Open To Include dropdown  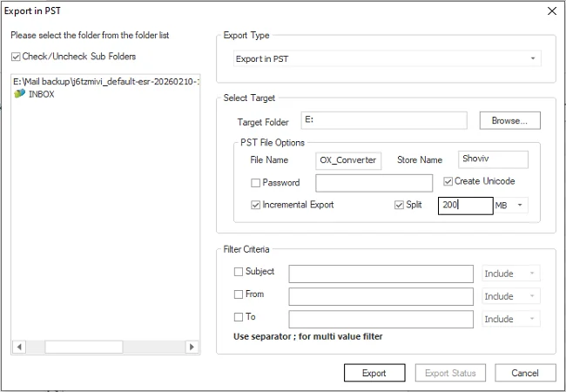[x=511, y=319]
